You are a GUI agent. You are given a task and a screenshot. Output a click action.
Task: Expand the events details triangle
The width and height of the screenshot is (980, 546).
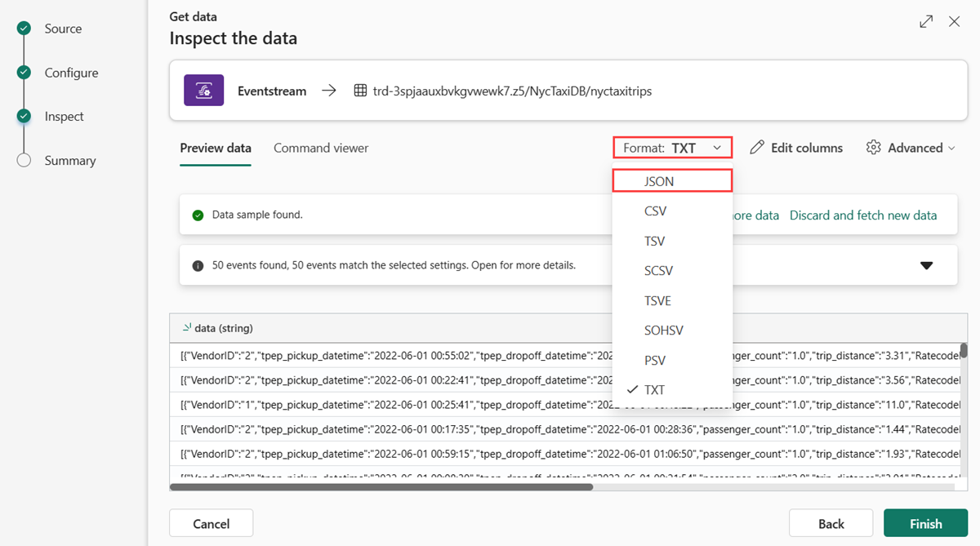click(926, 265)
